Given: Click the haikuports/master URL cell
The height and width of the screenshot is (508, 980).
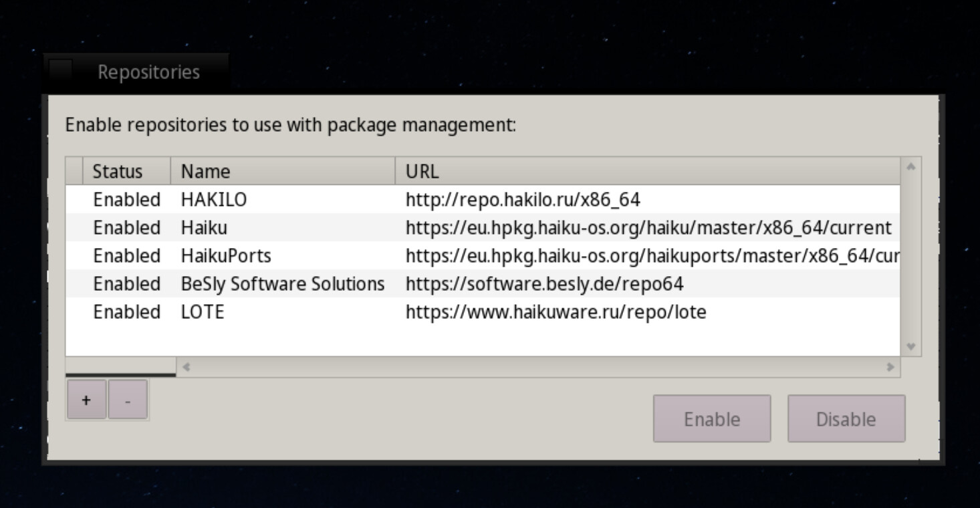Looking at the screenshot, I should 652,256.
